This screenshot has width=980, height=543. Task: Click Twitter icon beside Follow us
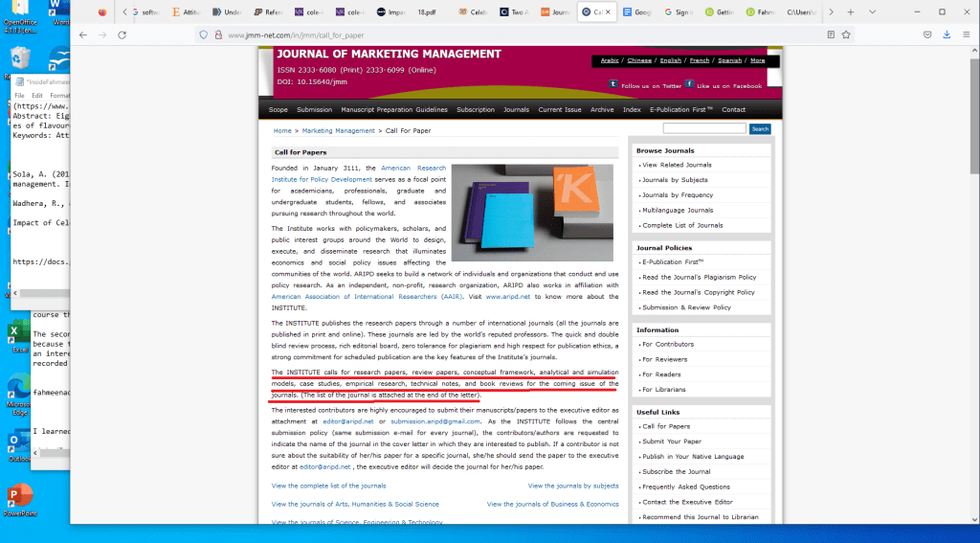613,84
